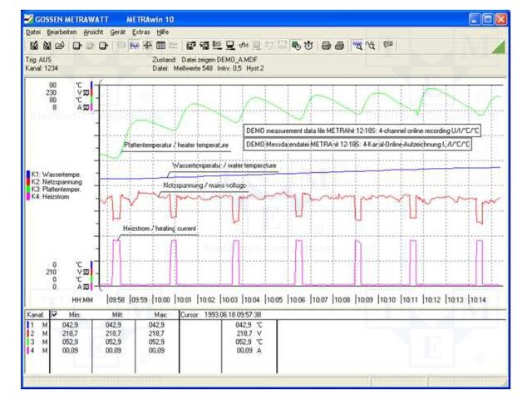Click the crosshair cursor tool icon

pyautogui.click(x=147, y=45)
